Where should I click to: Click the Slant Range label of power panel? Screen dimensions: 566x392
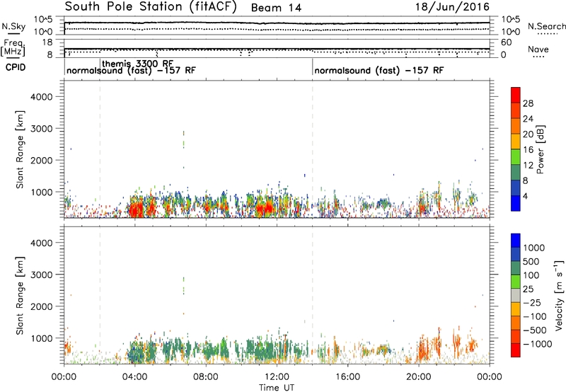click(x=20, y=149)
